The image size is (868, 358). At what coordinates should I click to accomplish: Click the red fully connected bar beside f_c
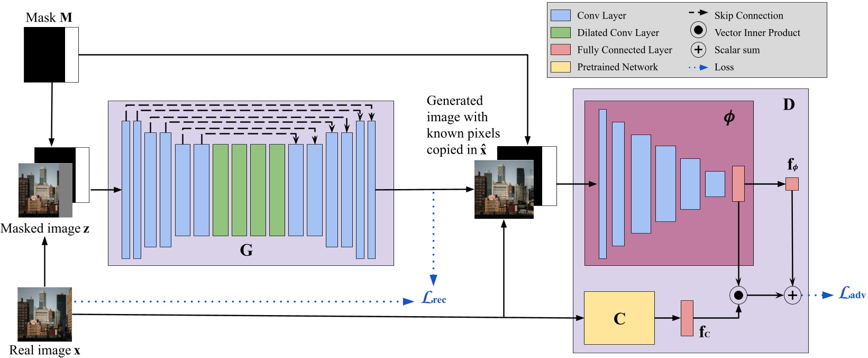(687, 318)
